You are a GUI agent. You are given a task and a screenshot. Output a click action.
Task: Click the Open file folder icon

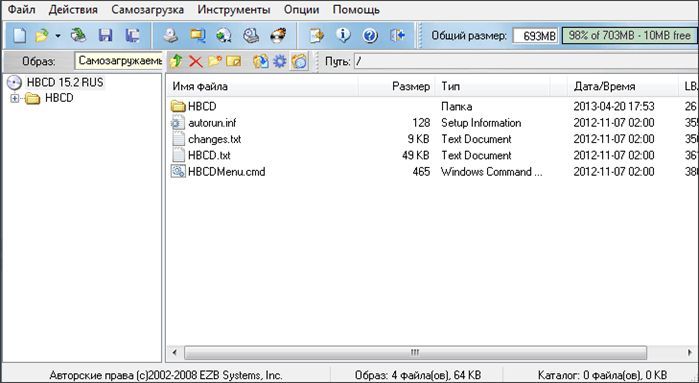click(41, 35)
